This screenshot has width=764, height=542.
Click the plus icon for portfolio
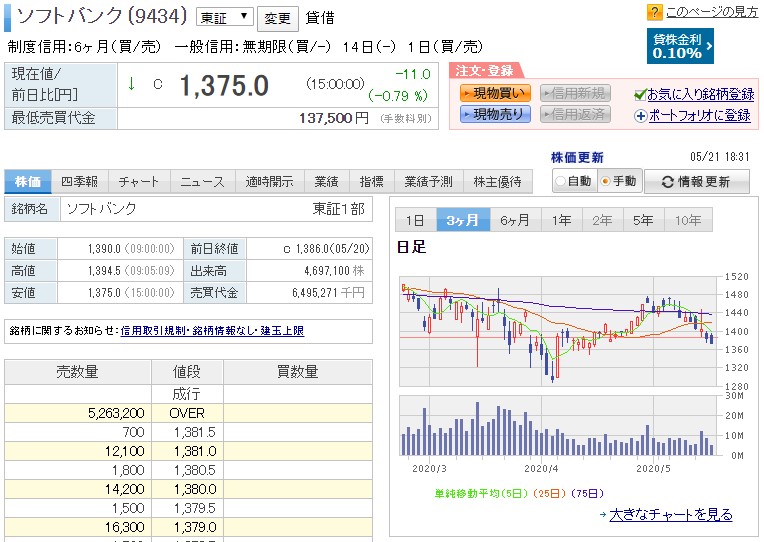click(641, 116)
